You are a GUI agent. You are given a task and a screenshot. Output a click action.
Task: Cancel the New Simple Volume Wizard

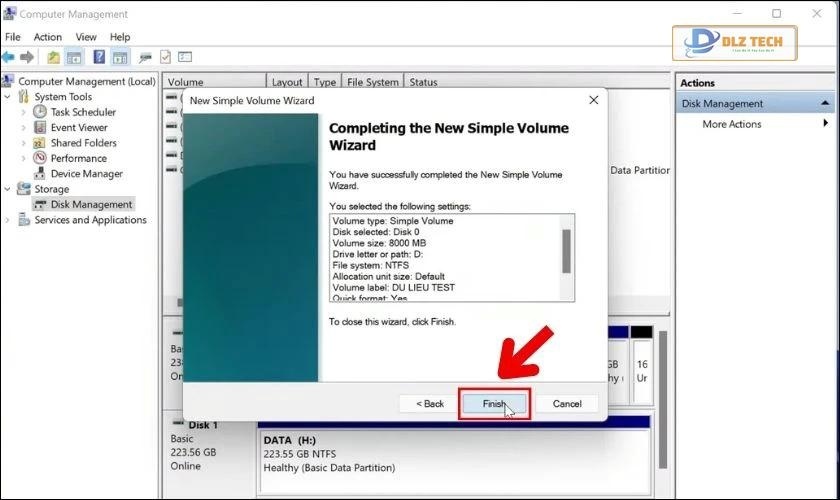567,404
